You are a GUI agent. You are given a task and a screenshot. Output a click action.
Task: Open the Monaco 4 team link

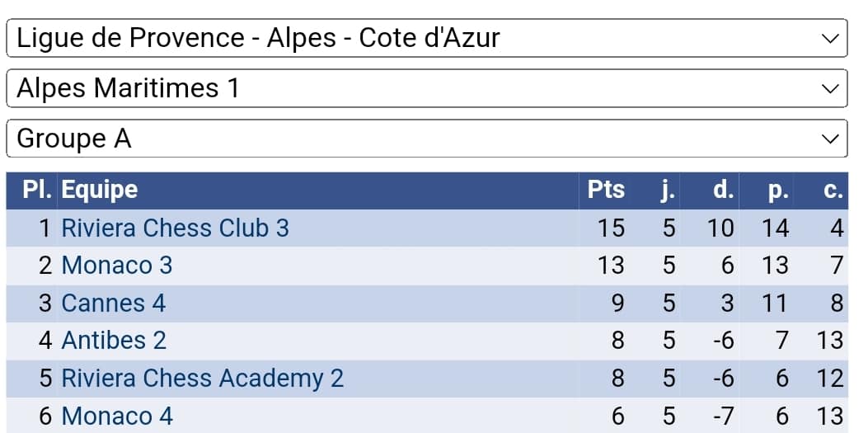click(x=117, y=417)
